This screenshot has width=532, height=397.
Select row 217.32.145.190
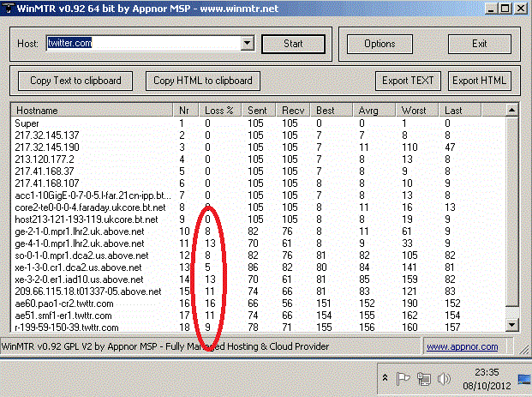coord(258,147)
